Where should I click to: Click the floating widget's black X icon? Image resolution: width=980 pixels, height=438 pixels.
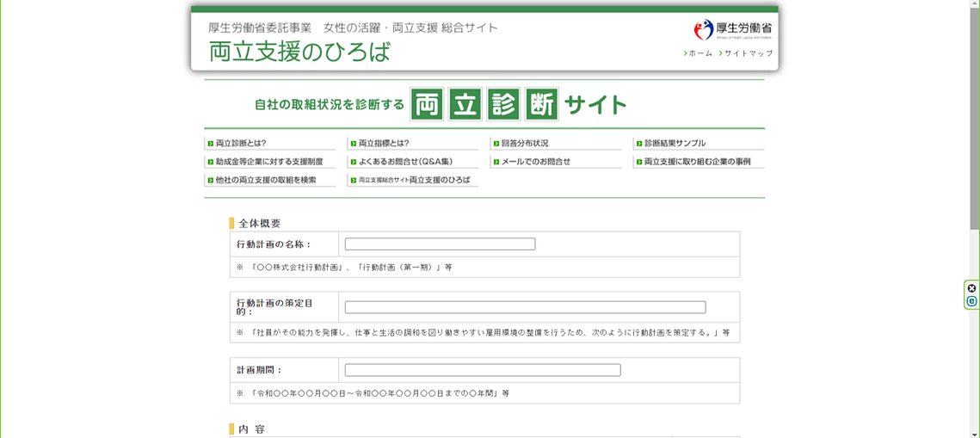971,288
